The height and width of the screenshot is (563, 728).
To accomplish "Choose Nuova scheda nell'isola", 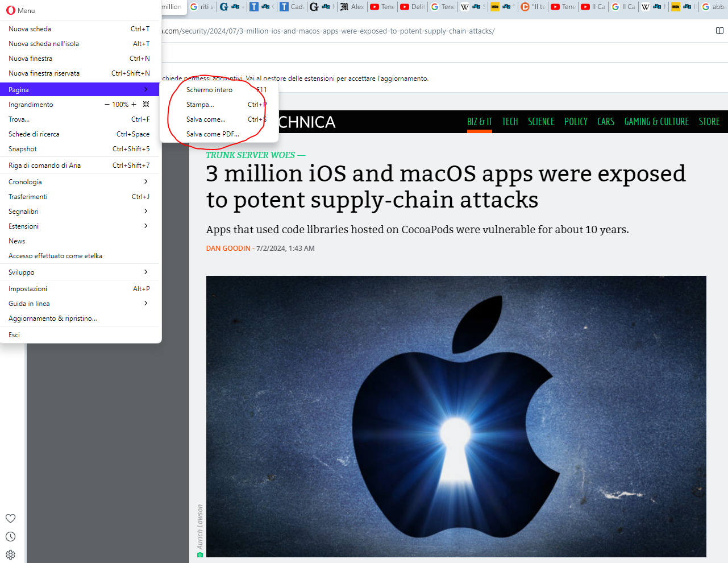I will pos(80,44).
